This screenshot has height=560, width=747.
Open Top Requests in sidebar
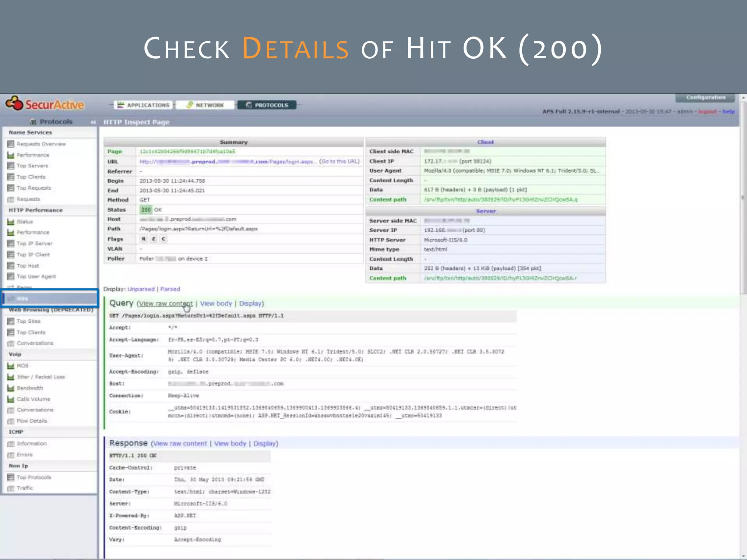coord(34,188)
